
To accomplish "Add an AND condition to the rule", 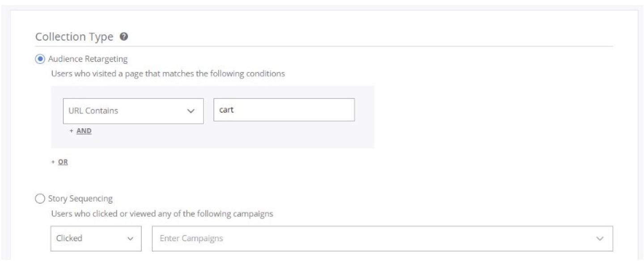I will tap(84, 131).
